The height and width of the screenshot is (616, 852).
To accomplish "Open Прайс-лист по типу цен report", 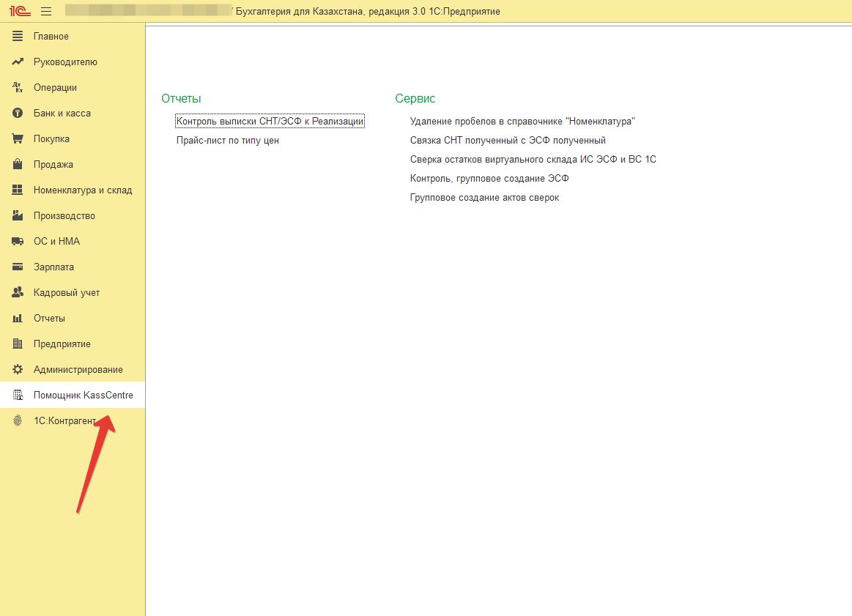I will [x=227, y=141].
